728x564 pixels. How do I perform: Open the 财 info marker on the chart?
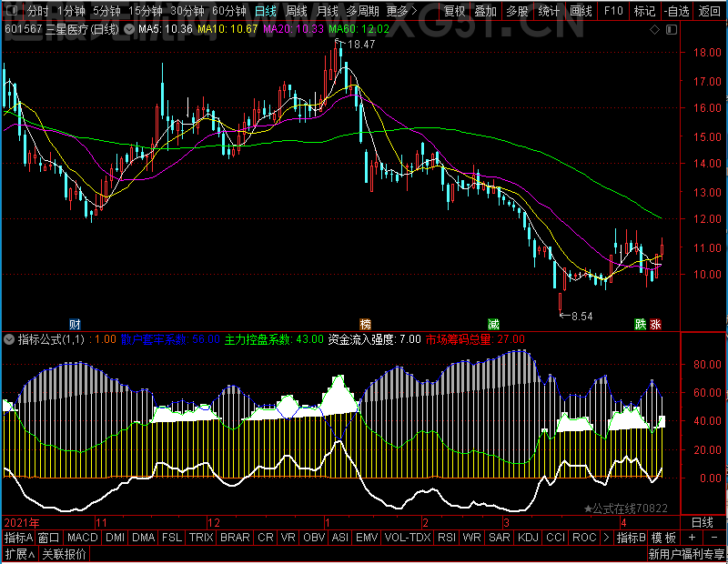tap(75, 324)
